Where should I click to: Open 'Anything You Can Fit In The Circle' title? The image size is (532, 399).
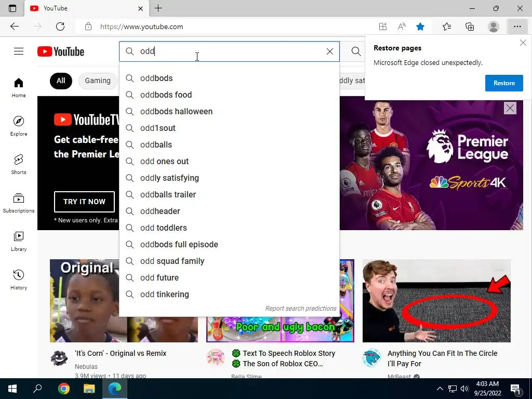pyautogui.click(x=443, y=358)
